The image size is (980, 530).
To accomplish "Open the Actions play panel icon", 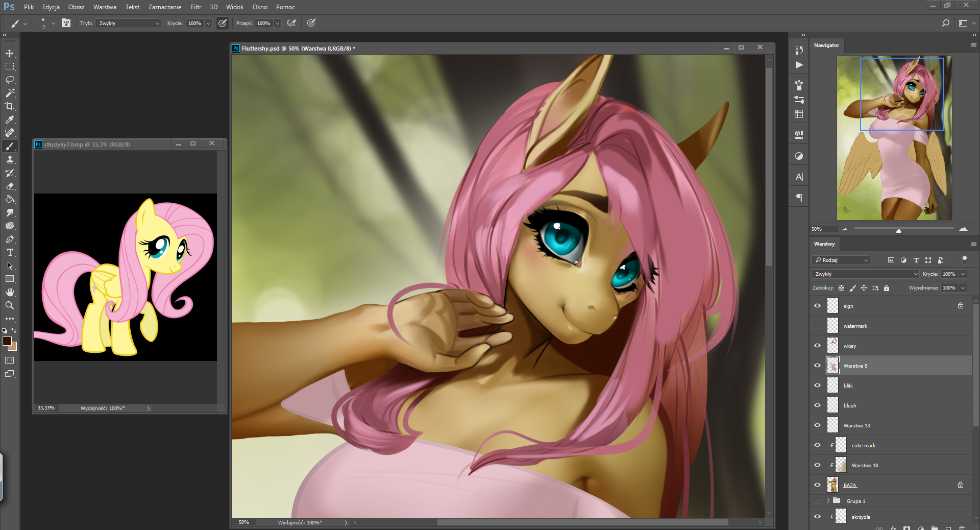I will click(x=799, y=65).
